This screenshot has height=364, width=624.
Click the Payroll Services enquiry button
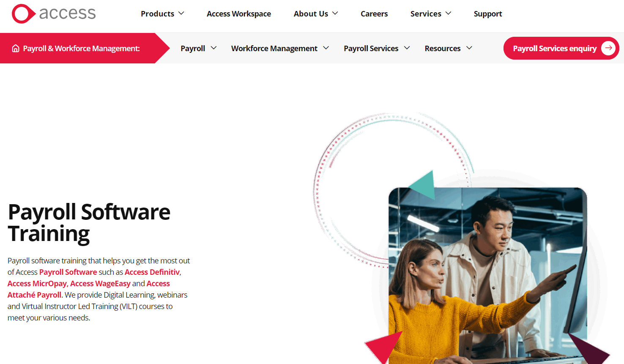[561, 48]
